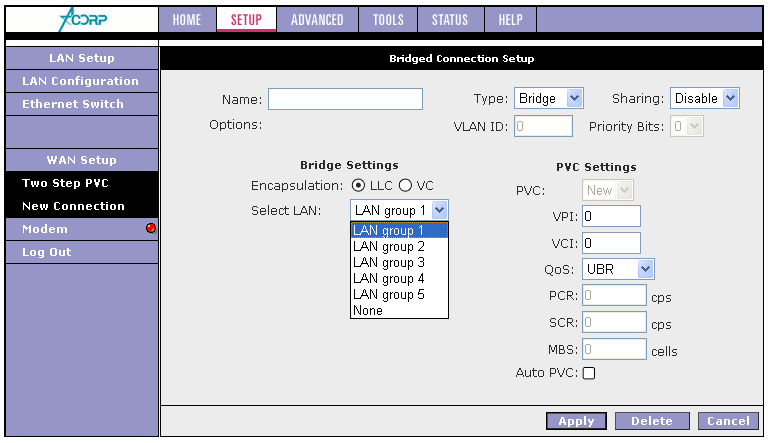
Task: Switch to the STATUS tab
Action: pos(449,20)
